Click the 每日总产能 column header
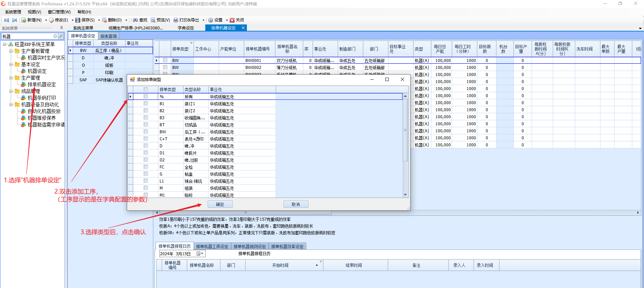Image resolution: width=644 pixels, height=288 pixels. 441,49
